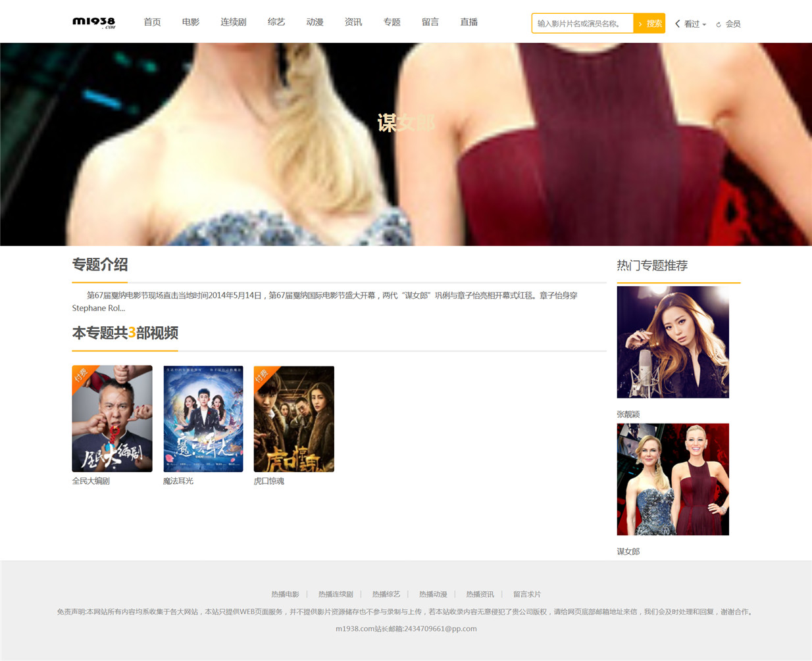Open the 虎口惊魂 movie poster
Viewport: 812px width, 661px height.
pyautogui.click(x=294, y=418)
